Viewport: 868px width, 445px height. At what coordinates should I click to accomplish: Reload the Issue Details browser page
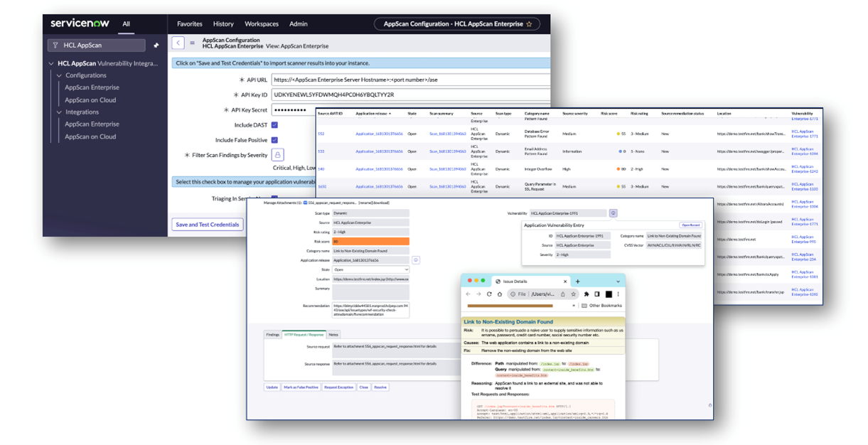click(490, 294)
